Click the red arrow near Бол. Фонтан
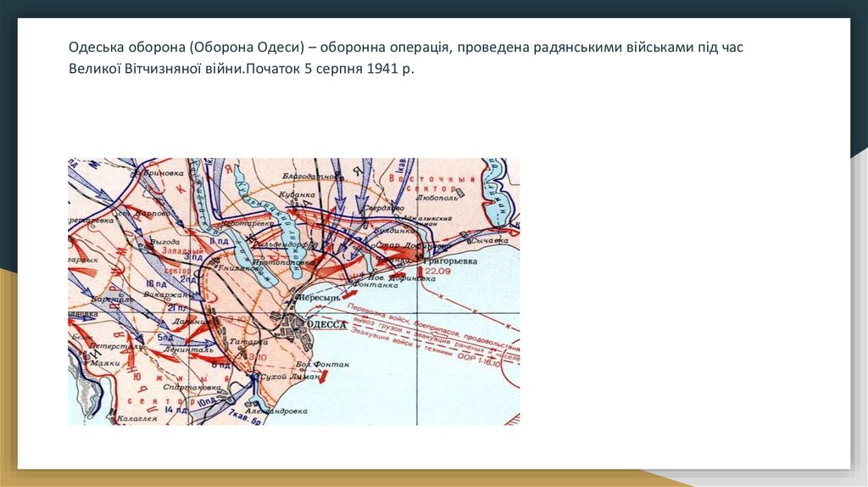868x487 pixels. (x=322, y=377)
